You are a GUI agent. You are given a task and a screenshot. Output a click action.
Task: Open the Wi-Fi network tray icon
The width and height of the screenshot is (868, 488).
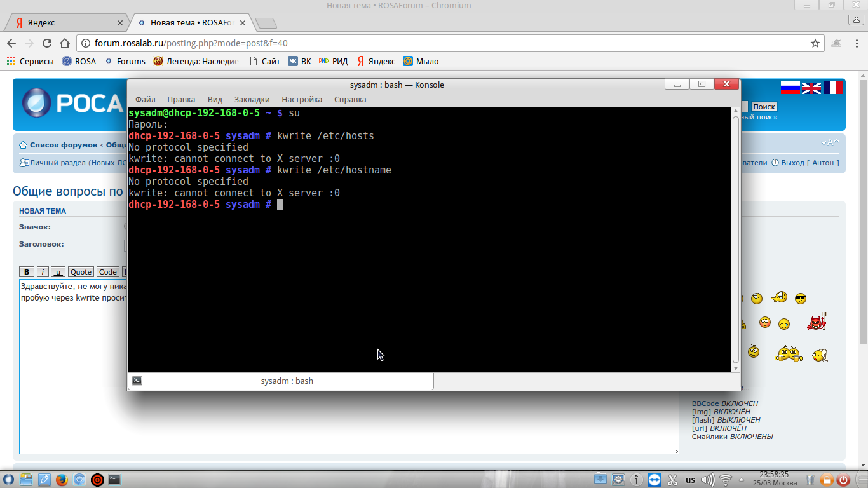[726, 480]
